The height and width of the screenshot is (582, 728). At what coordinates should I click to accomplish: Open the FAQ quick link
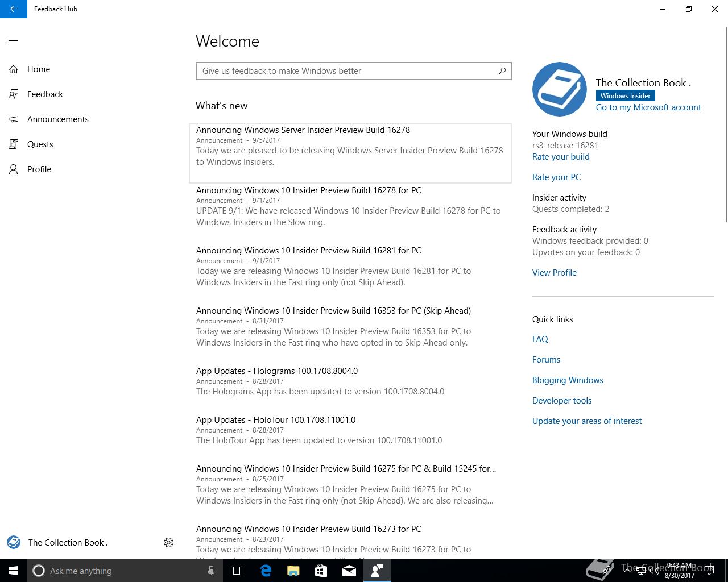pyautogui.click(x=540, y=339)
